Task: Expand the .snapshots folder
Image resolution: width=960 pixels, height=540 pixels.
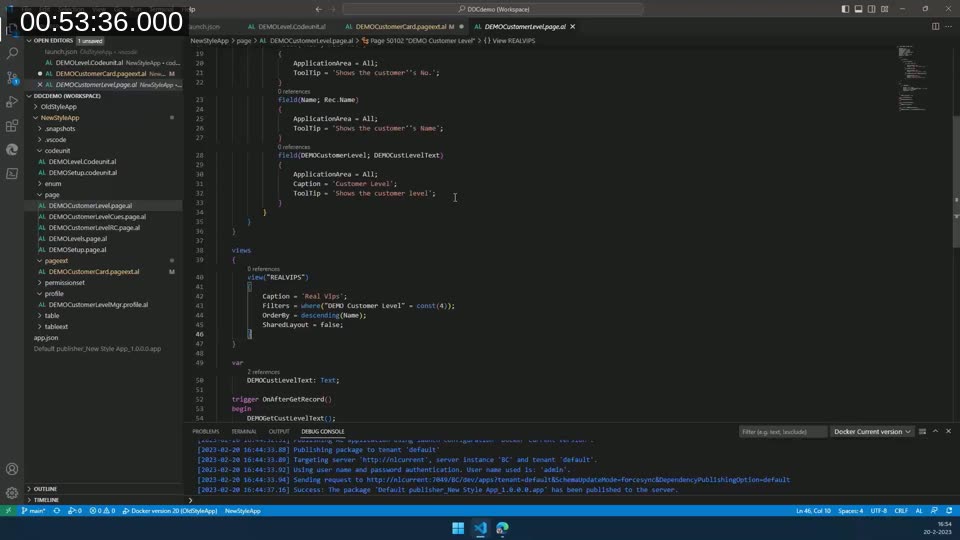Action: click(x=59, y=129)
